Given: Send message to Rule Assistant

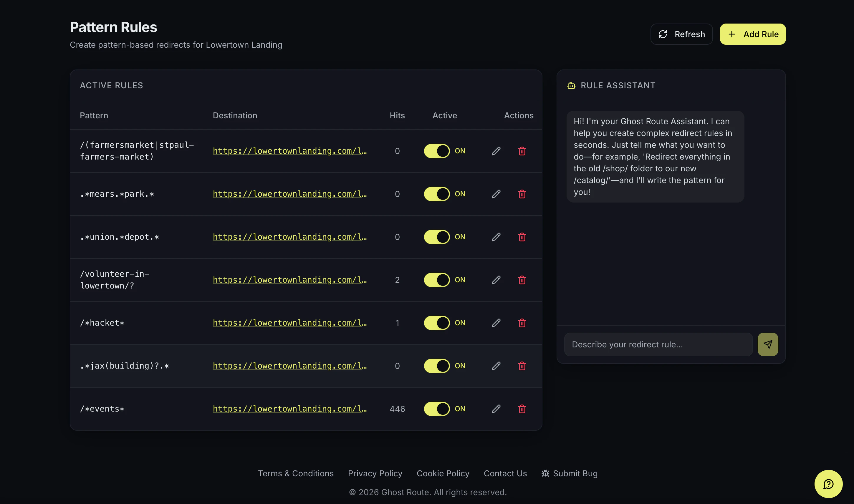Looking at the screenshot, I should tap(767, 344).
